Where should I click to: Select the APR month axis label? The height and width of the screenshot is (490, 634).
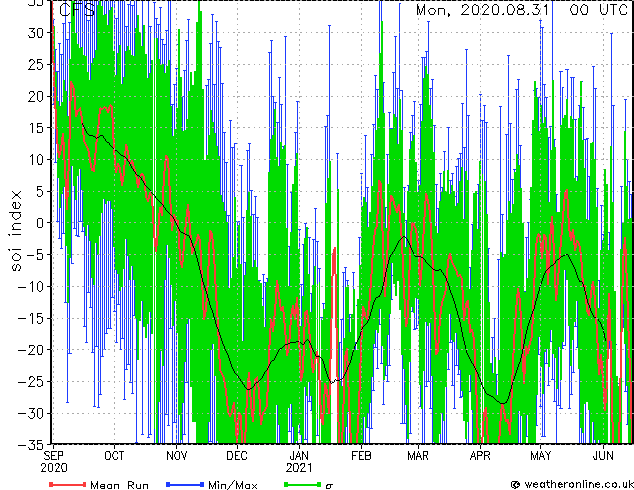(480, 456)
